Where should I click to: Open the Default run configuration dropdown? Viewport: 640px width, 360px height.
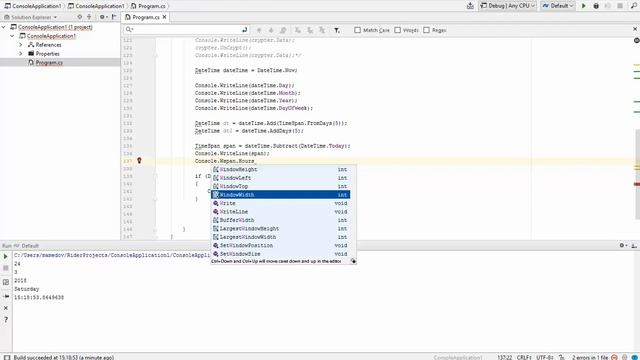[558, 6]
